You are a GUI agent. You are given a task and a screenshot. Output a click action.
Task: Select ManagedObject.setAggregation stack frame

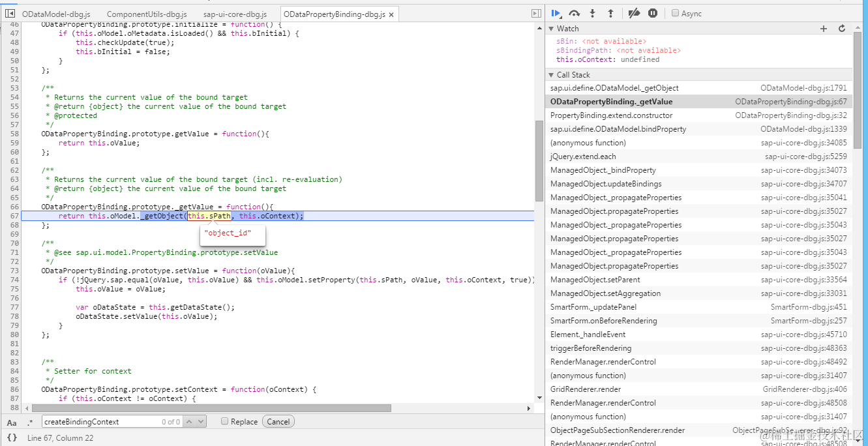tap(698, 293)
